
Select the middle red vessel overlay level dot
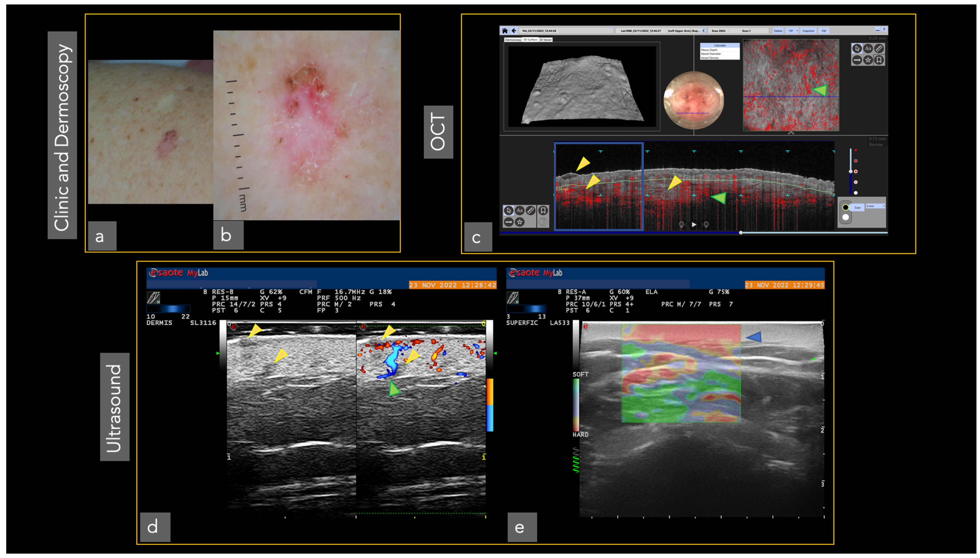click(855, 172)
